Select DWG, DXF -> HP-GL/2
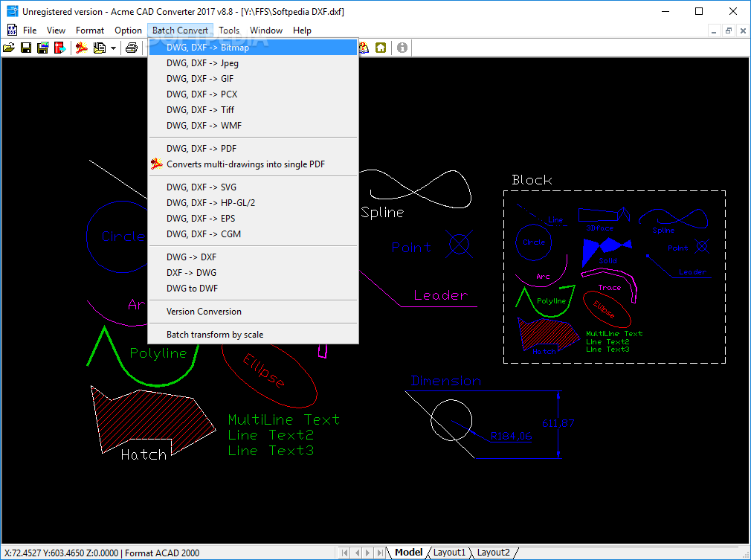Viewport: 751px width, 560px height. (x=254, y=202)
